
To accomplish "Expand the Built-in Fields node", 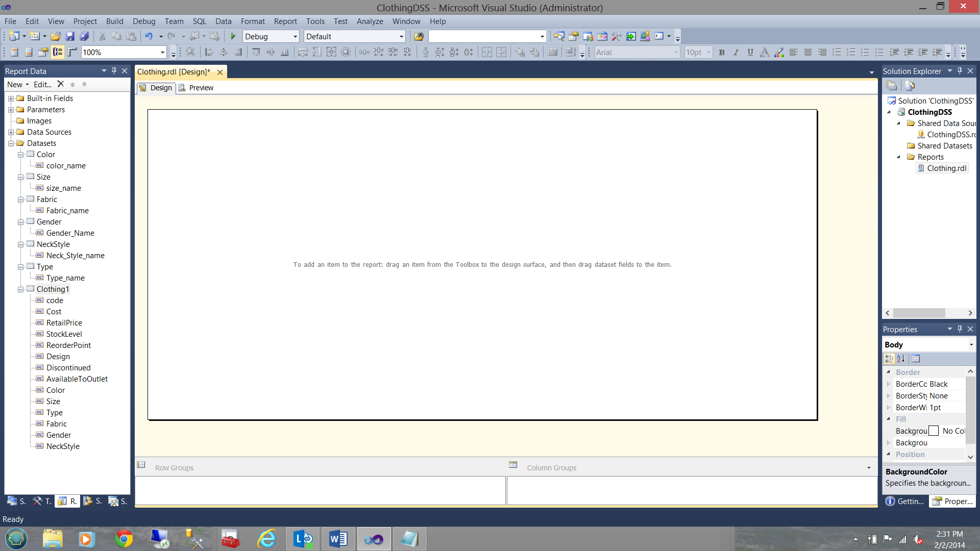I will click(x=11, y=98).
